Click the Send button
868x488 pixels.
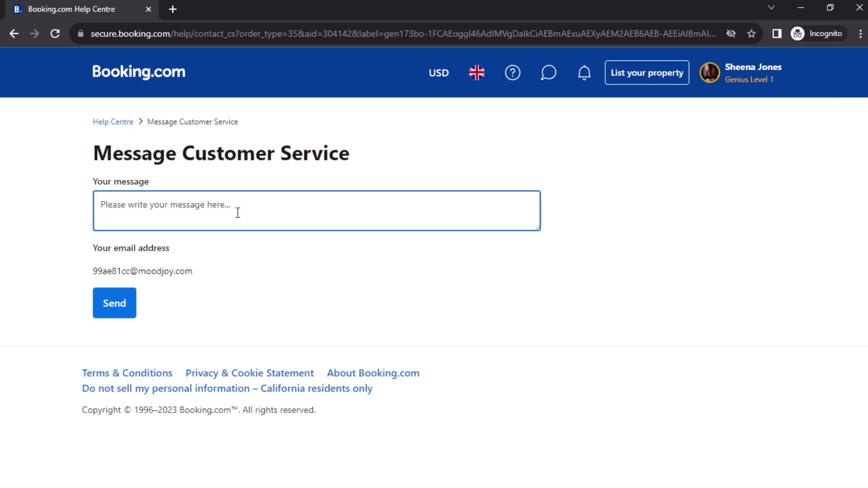pos(114,303)
